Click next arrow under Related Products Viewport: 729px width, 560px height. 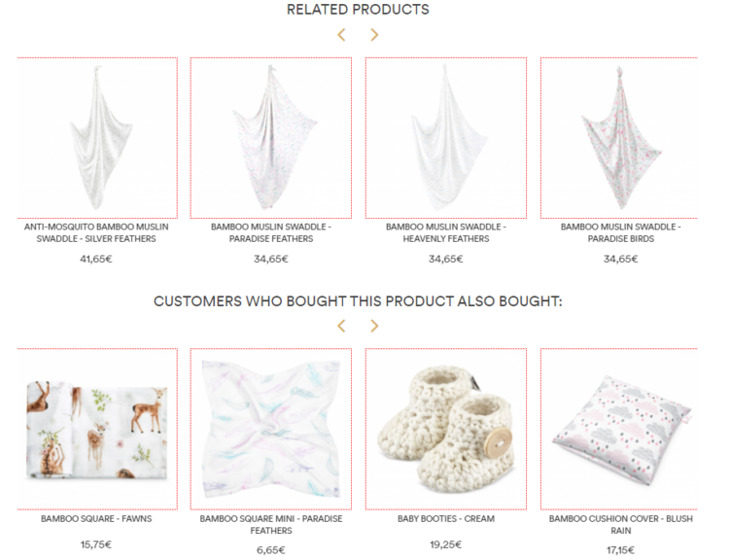374,35
